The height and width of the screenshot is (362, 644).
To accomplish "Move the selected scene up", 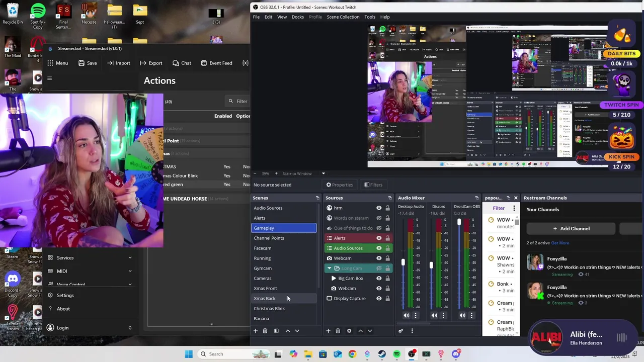I will tap(287, 331).
